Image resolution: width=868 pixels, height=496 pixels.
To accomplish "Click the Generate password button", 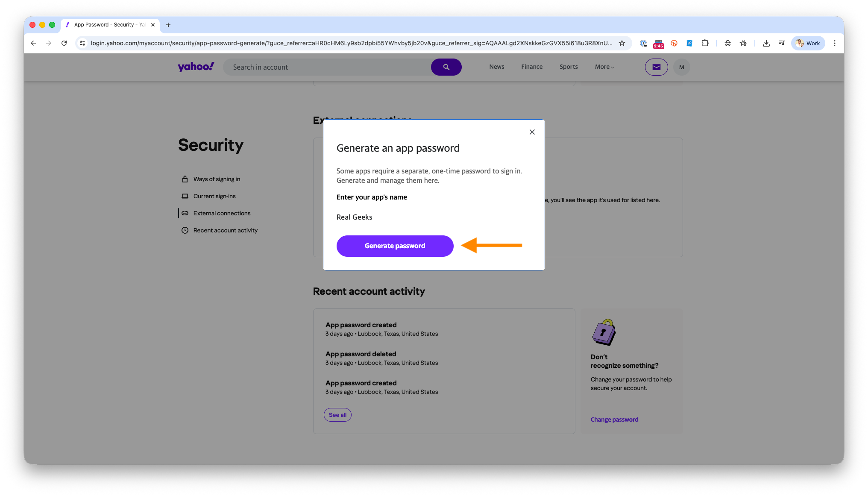I will coord(395,246).
